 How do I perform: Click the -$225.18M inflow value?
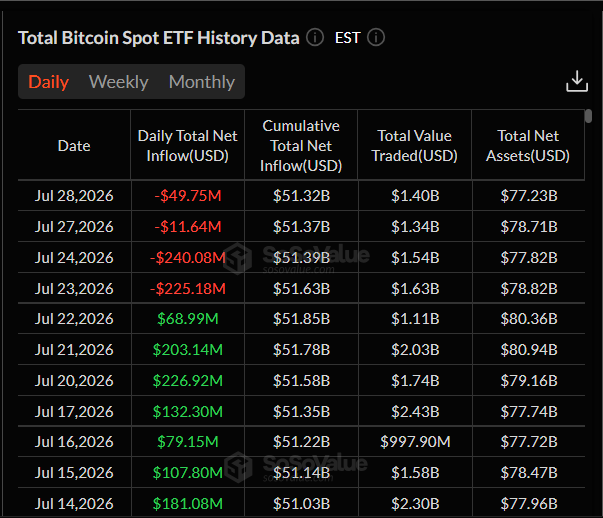pos(188,288)
